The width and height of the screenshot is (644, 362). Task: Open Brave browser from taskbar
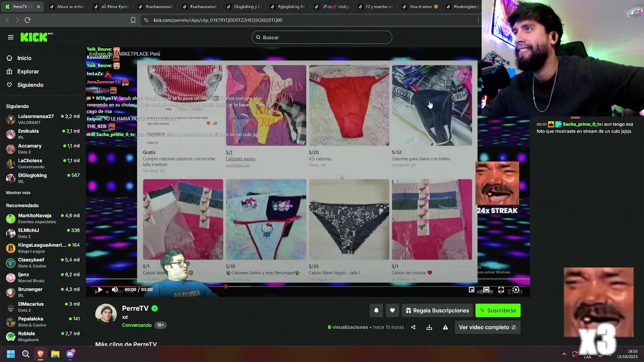point(40,354)
